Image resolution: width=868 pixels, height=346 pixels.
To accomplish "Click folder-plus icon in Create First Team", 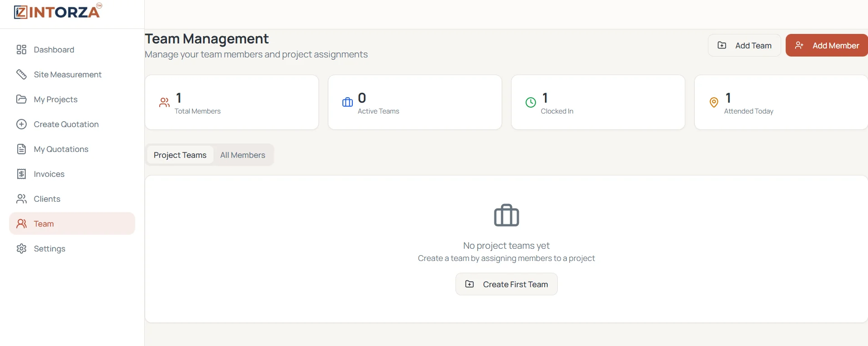I will coord(470,284).
